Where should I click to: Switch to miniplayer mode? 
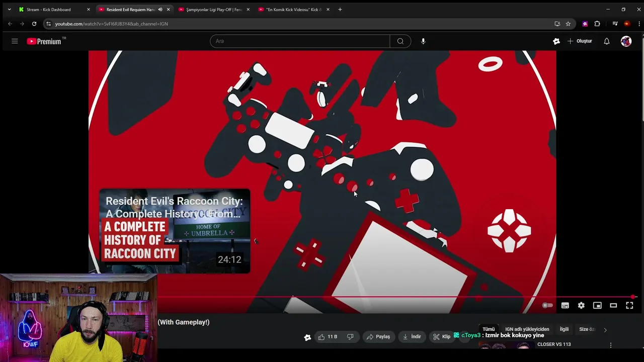click(597, 305)
